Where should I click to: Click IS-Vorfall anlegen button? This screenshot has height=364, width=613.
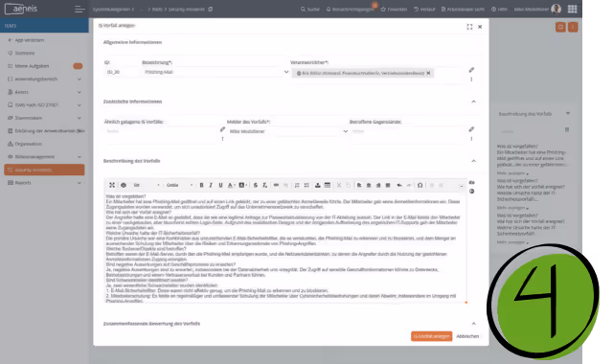coord(431,336)
